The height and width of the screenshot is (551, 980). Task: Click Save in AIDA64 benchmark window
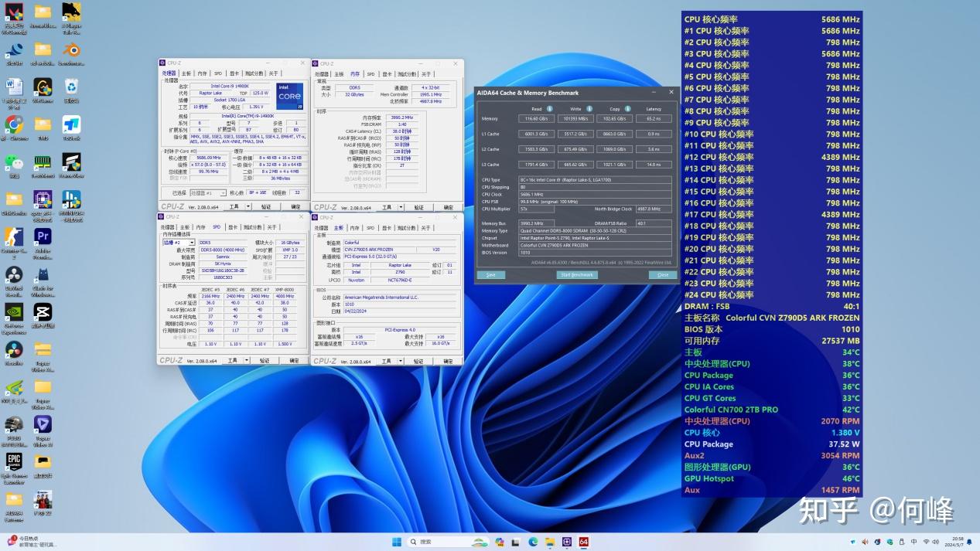click(490, 274)
